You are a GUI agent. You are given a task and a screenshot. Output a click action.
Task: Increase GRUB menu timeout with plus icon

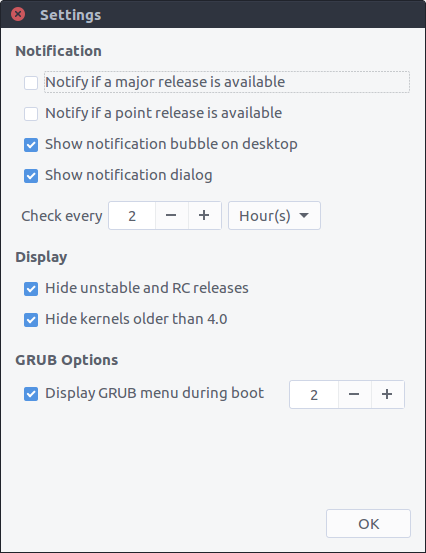pos(387,394)
